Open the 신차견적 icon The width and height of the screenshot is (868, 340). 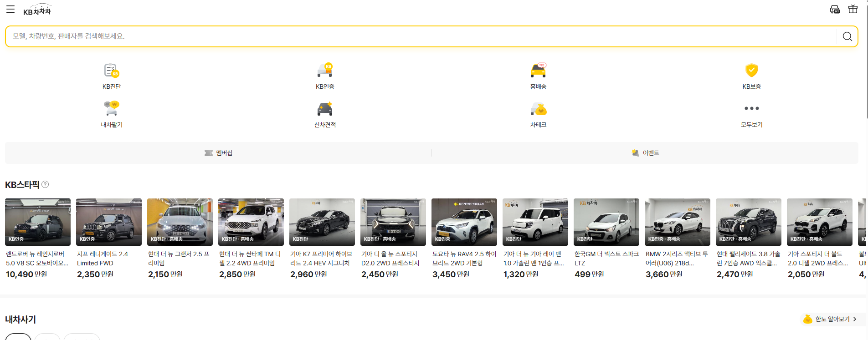click(325, 108)
